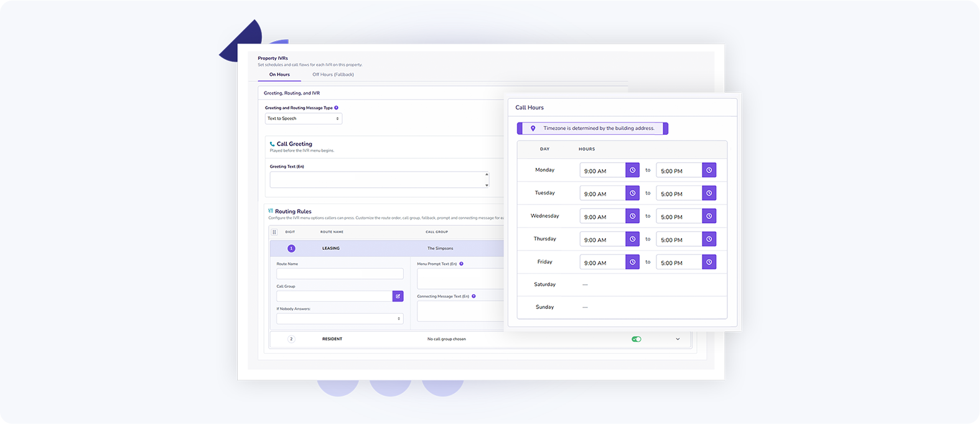Click digit 2 badge on Resident row
The width and height of the screenshot is (980, 424).
pyautogui.click(x=291, y=339)
